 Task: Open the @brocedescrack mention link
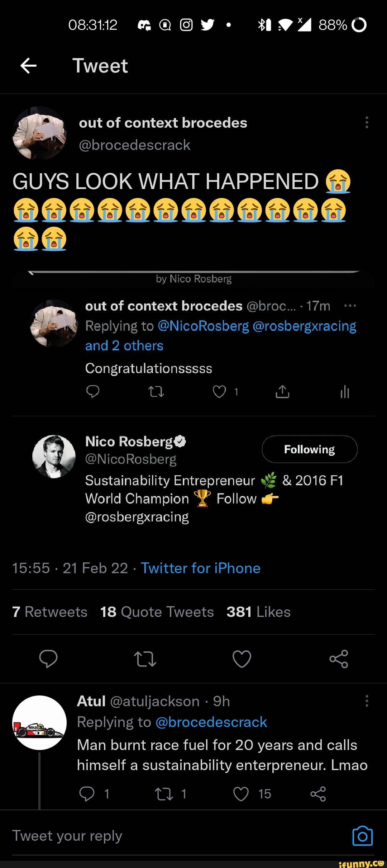(211, 722)
